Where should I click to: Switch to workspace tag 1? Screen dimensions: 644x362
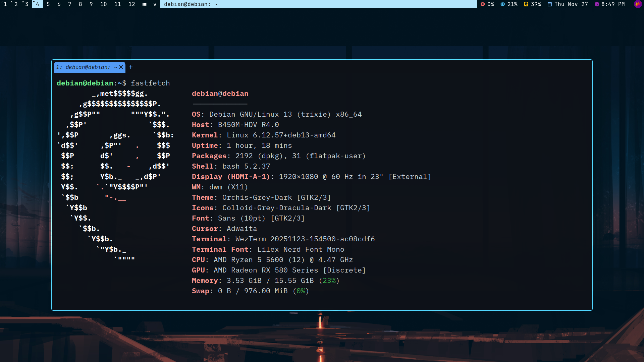tap(5, 4)
